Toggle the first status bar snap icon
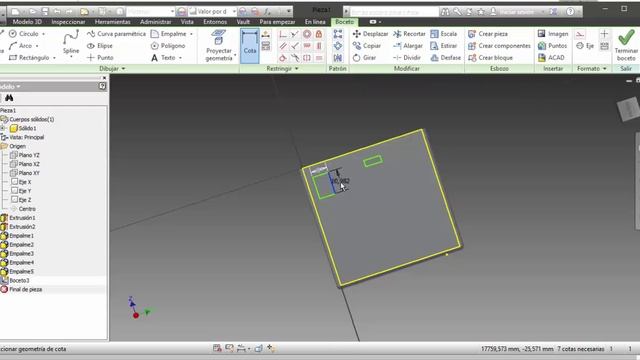Screen dimensions: 640x360 point(217,348)
